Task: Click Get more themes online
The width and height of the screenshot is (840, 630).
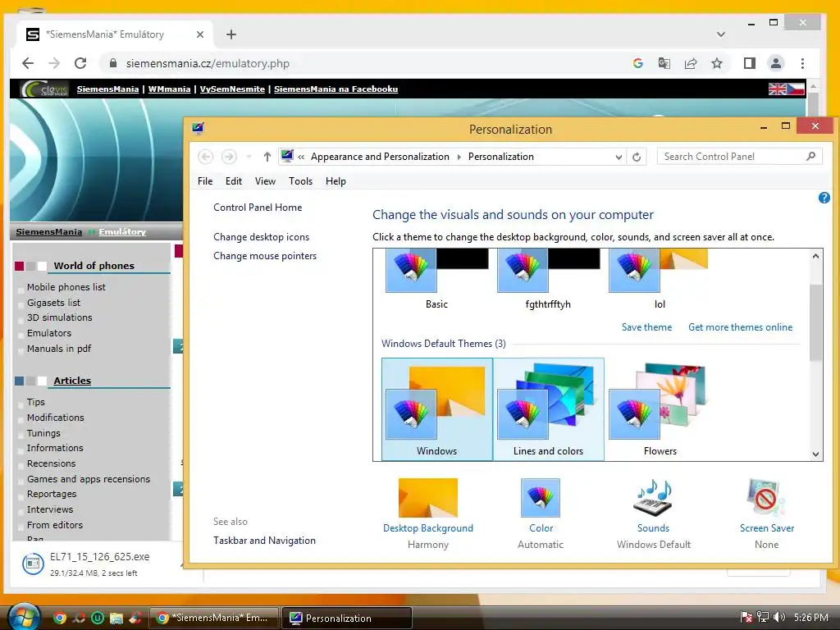Action: 741,326
